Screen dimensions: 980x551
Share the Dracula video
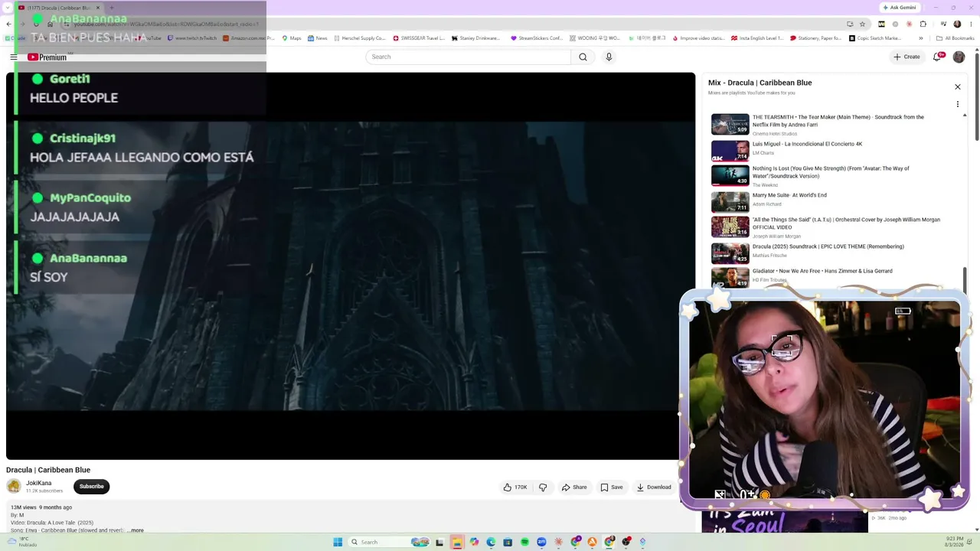pyautogui.click(x=574, y=487)
